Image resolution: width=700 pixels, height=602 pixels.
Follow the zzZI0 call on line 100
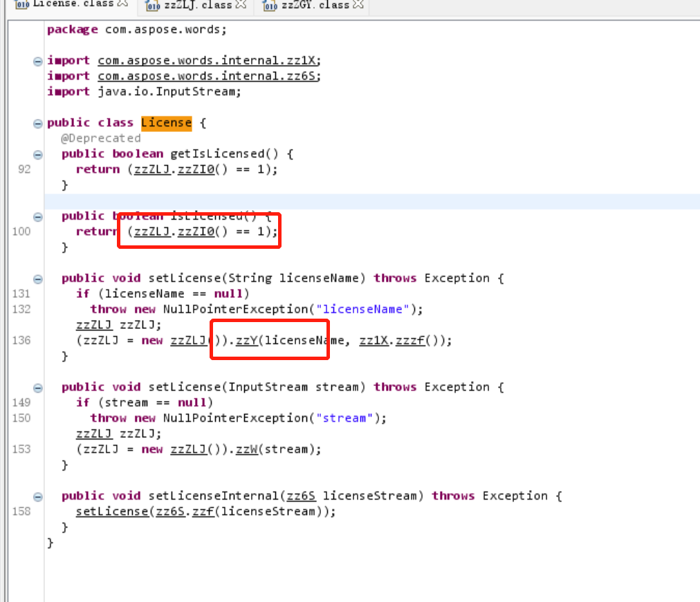point(196,232)
